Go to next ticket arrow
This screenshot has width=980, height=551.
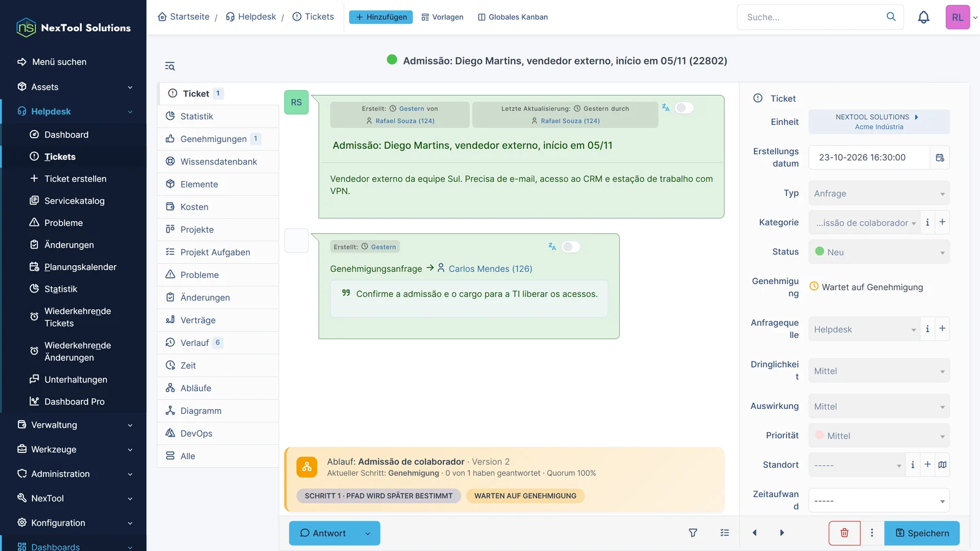(x=782, y=533)
